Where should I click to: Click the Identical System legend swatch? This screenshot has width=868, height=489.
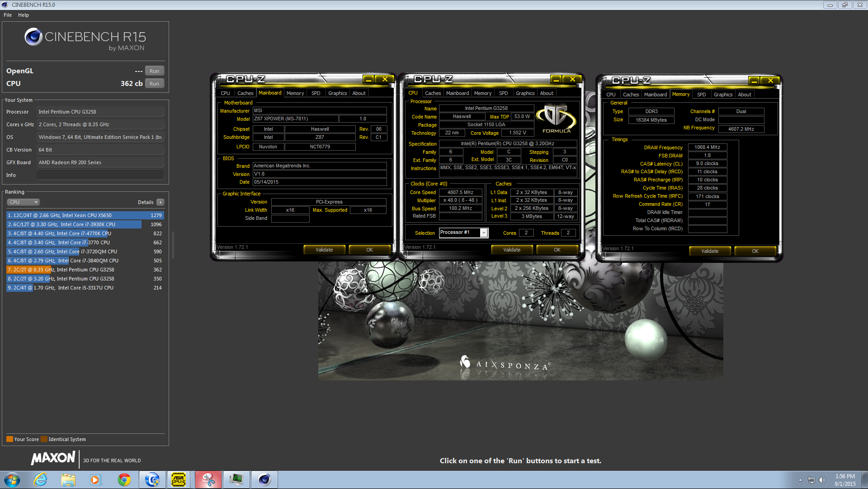44,439
